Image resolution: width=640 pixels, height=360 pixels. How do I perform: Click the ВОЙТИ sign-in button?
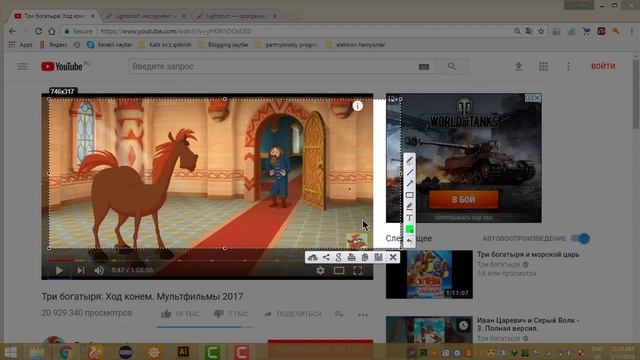(603, 66)
